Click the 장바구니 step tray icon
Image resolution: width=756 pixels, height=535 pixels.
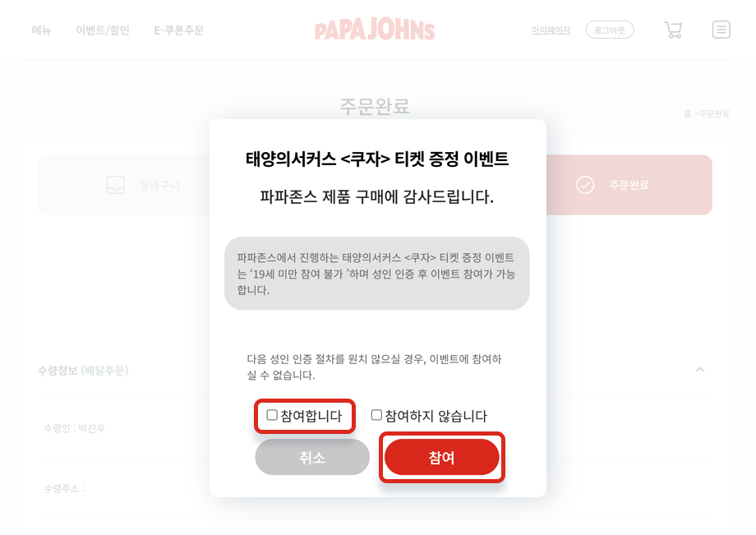click(x=116, y=185)
